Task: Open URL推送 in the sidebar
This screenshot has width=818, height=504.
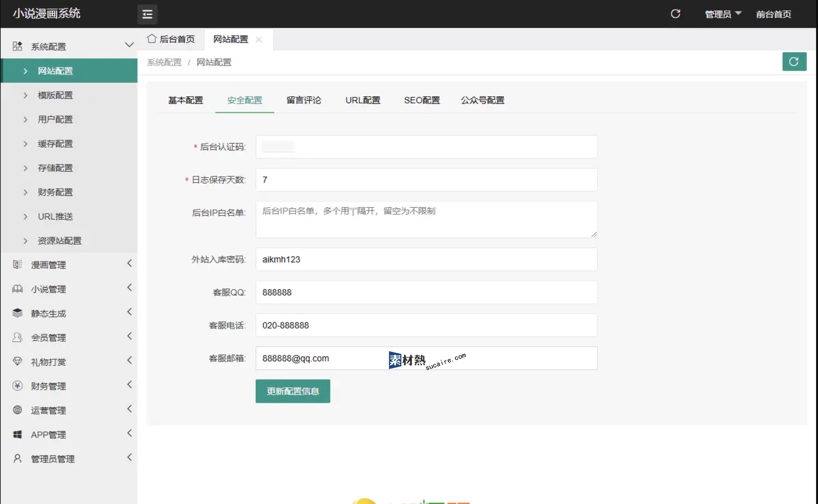Action: pos(69,216)
